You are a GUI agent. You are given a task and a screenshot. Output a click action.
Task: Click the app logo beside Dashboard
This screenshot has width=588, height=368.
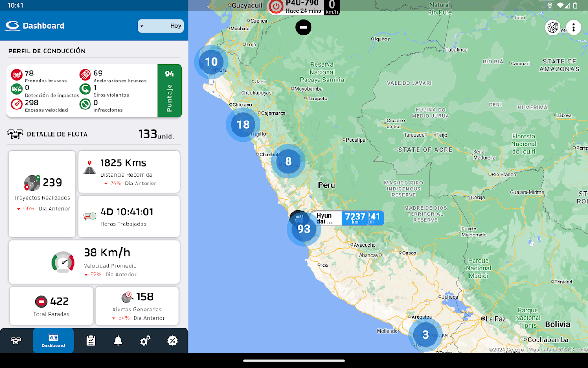pos(13,26)
